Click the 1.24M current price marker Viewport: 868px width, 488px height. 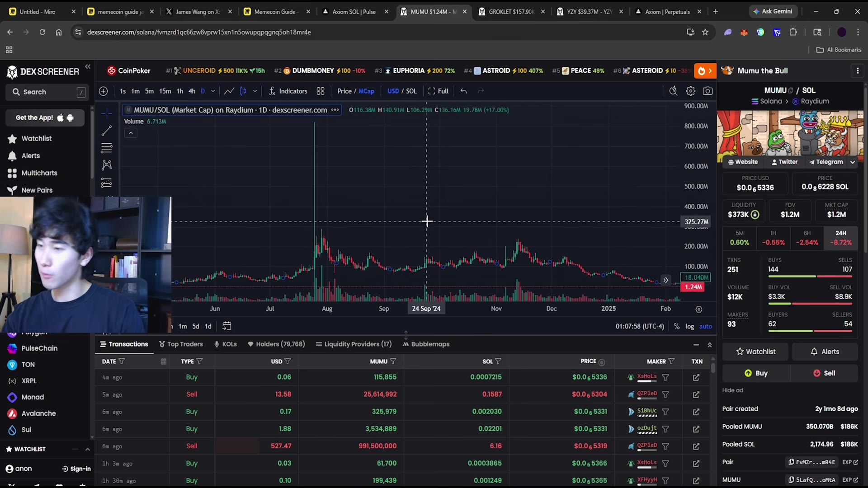[693, 287]
